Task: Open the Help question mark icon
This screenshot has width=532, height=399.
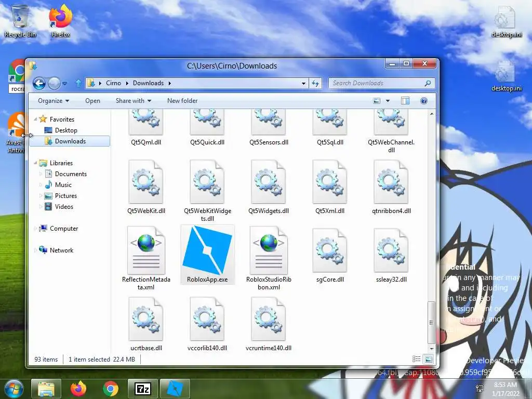Action: pyautogui.click(x=424, y=101)
